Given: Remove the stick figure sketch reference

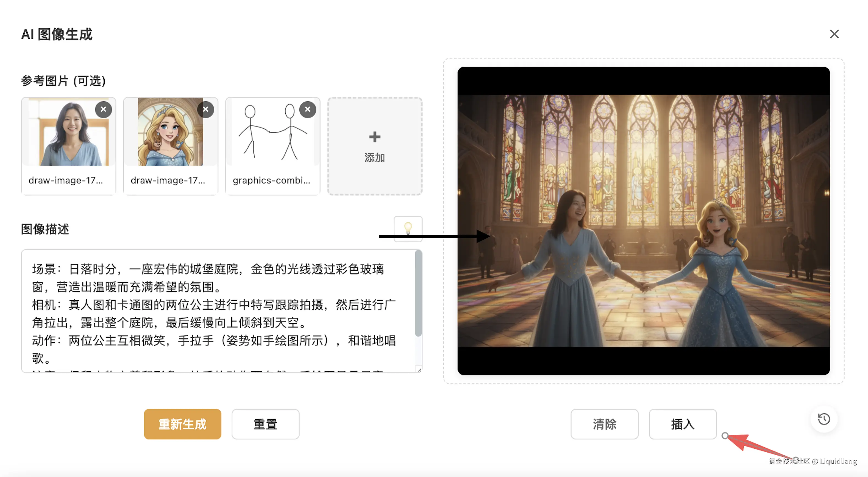Looking at the screenshot, I should tap(307, 110).
